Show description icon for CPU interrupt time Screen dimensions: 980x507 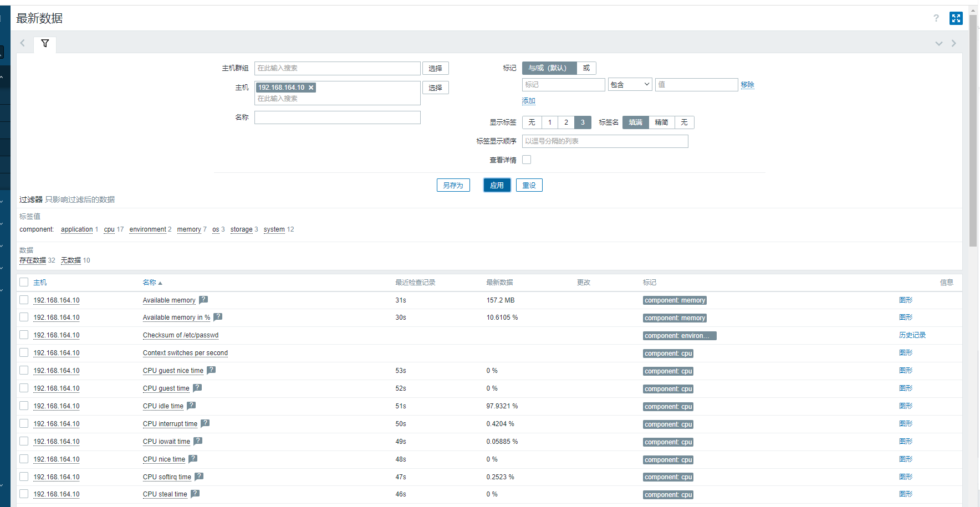(x=205, y=423)
